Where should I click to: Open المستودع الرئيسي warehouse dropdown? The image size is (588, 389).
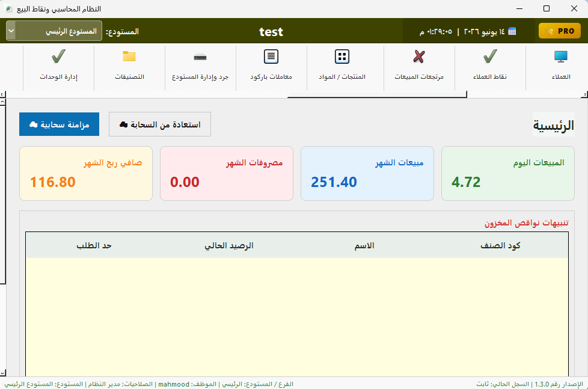[54, 31]
